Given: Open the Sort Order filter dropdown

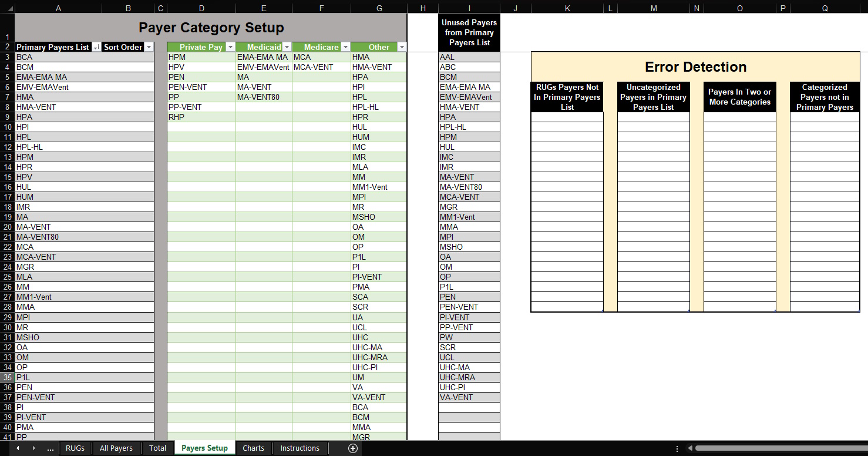Looking at the screenshot, I should pos(149,47).
